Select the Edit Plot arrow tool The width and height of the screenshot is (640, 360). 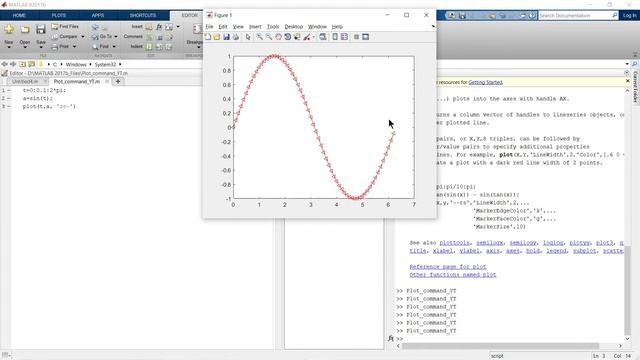click(x=248, y=37)
